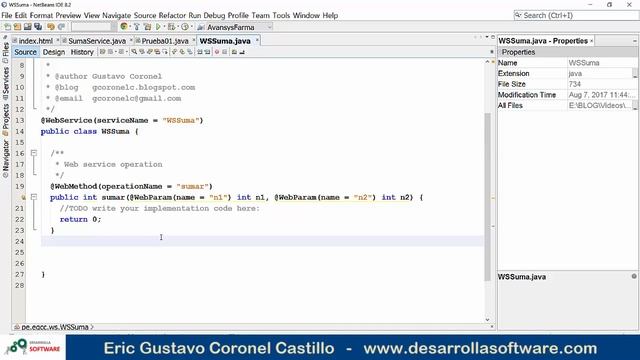The image size is (640, 360).
Task: Close the WSSuma.java editor tab
Action: click(257, 40)
